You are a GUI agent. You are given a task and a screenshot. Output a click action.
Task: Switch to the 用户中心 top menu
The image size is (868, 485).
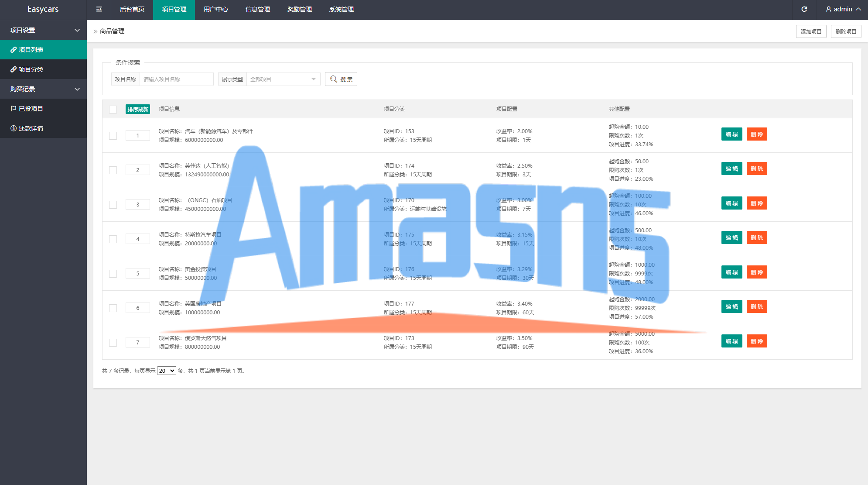pyautogui.click(x=215, y=9)
